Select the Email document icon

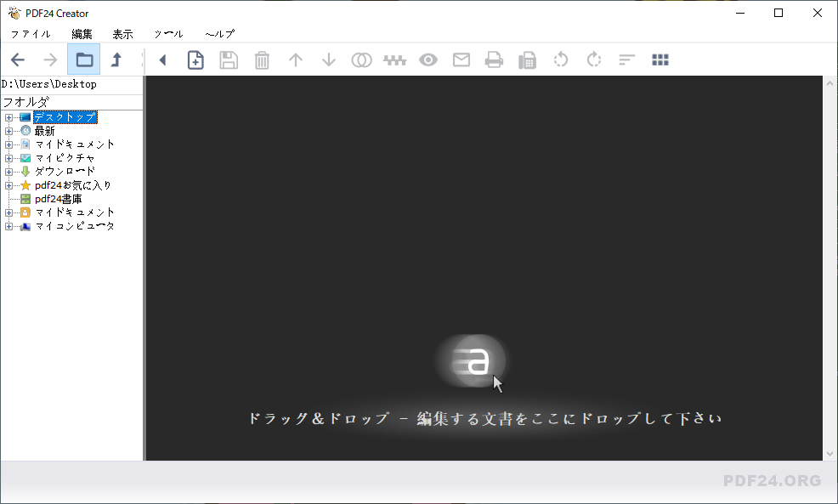tap(461, 59)
